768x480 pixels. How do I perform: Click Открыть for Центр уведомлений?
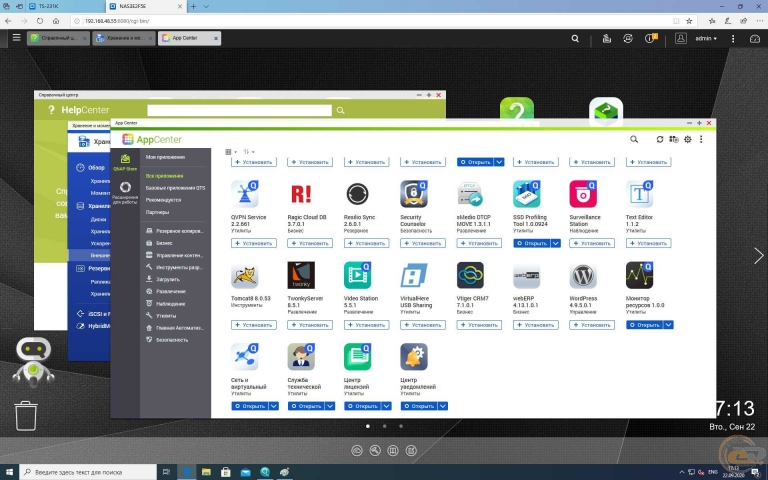tap(419, 406)
